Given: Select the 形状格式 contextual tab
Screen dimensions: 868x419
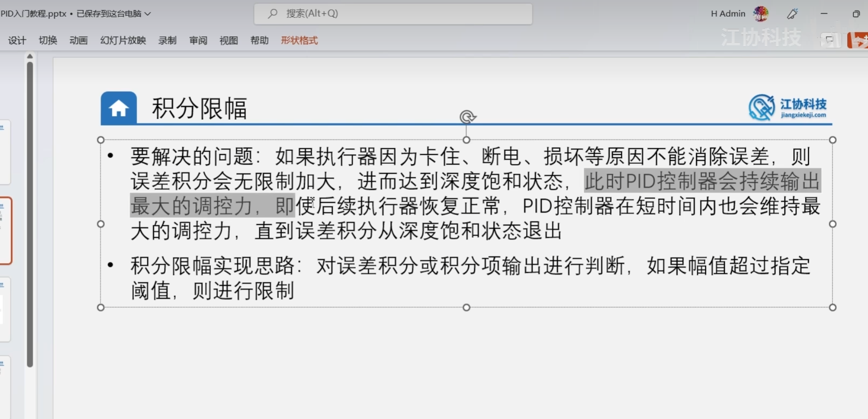Looking at the screenshot, I should point(299,41).
